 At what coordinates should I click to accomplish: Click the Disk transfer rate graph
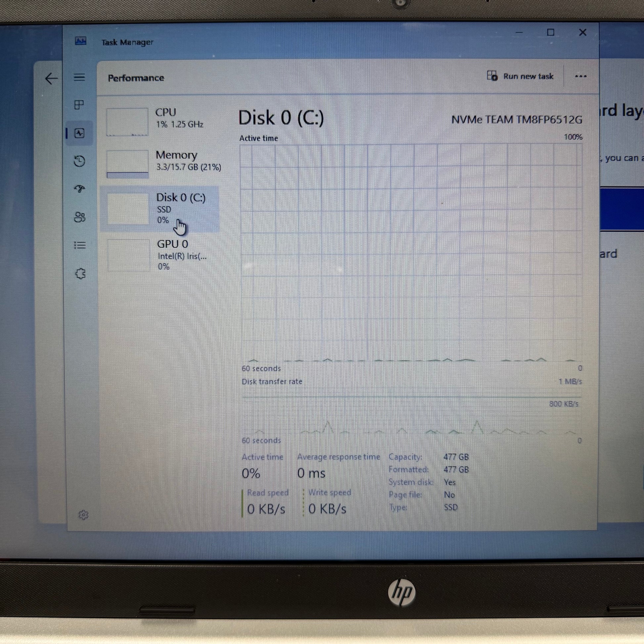pyautogui.click(x=411, y=416)
